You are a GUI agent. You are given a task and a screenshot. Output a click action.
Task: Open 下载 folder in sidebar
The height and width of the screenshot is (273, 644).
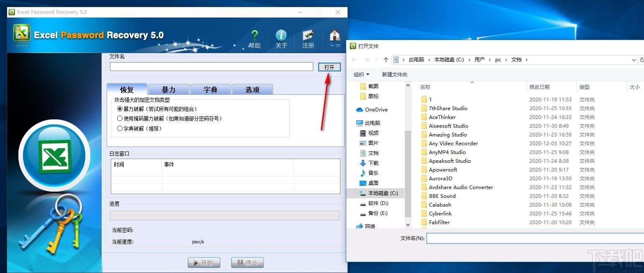pos(369,163)
